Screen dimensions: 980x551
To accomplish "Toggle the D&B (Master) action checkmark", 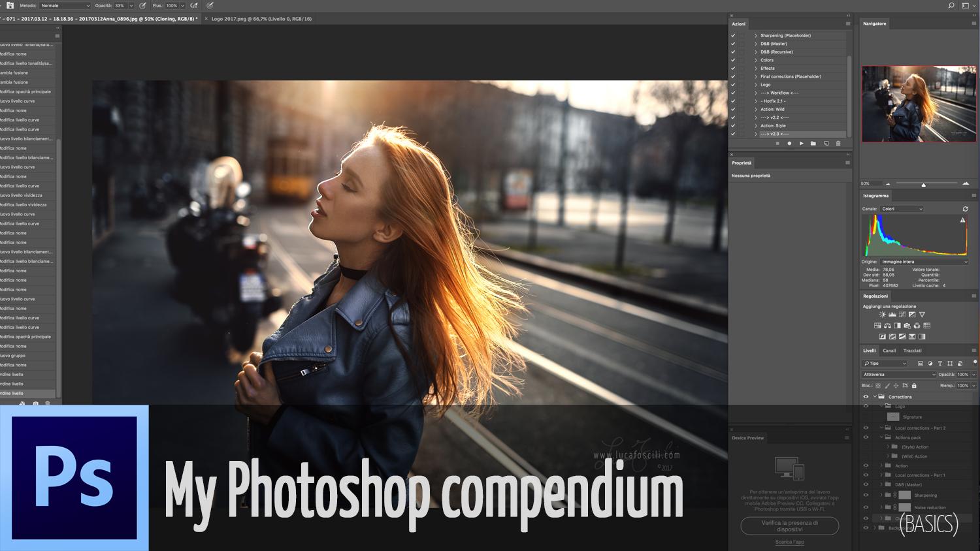I will pos(733,44).
